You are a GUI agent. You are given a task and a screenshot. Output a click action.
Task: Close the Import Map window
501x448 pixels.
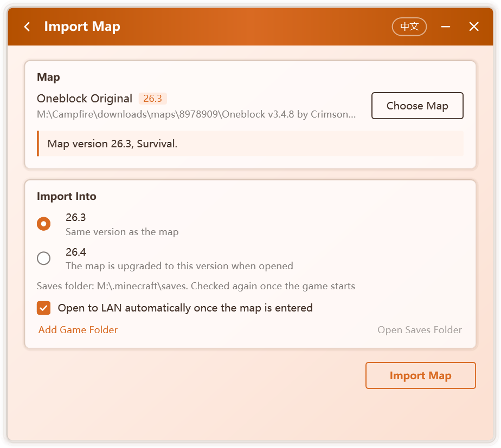click(473, 27)
